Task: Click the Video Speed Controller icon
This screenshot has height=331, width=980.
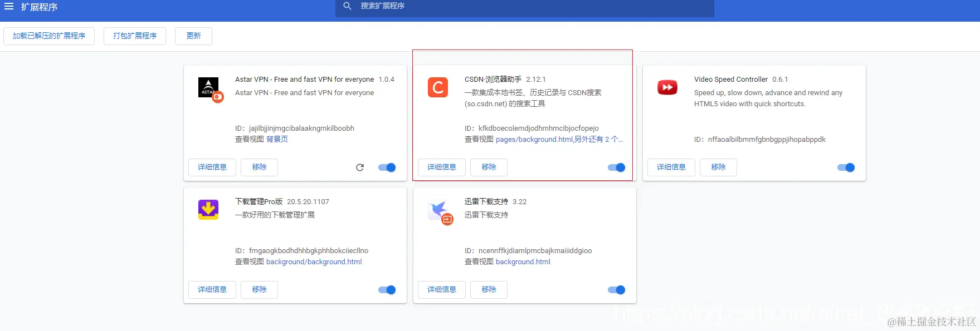Action: tap(667, 87)
